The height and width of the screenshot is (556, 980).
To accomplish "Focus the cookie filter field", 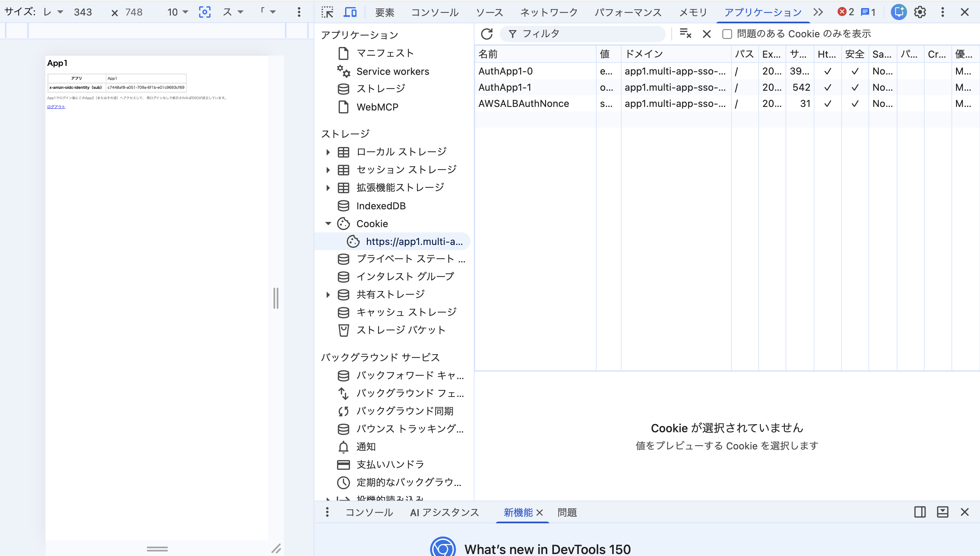I will point(583,34).
